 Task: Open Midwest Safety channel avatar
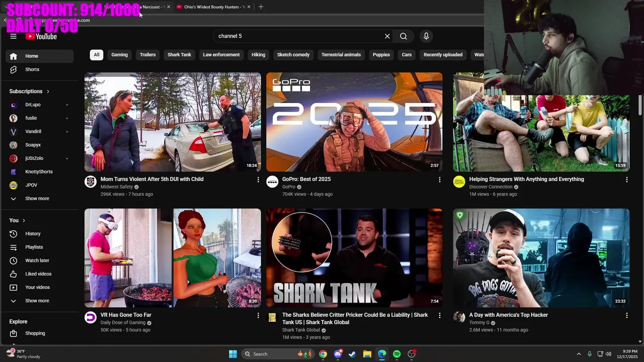(91, 182)
